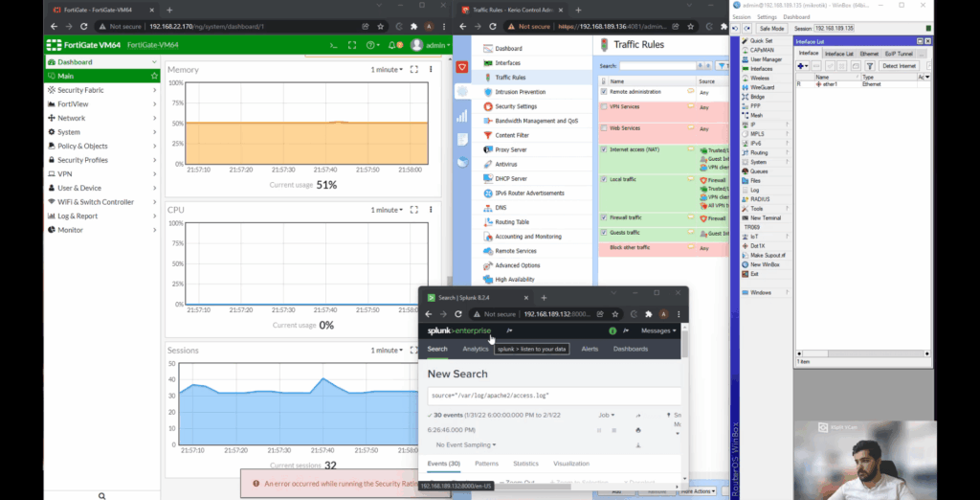Expand the Policy & Objects menu
The width and height of the screenshot is (980, 500).
click(102, 146)
